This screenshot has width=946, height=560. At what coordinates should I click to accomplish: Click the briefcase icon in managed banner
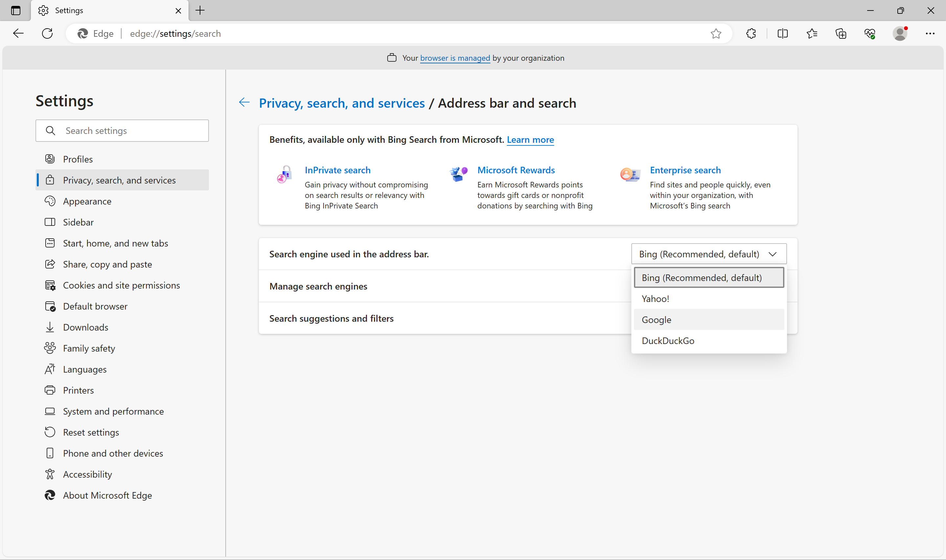pyautogui.click(x=392, y=58)
